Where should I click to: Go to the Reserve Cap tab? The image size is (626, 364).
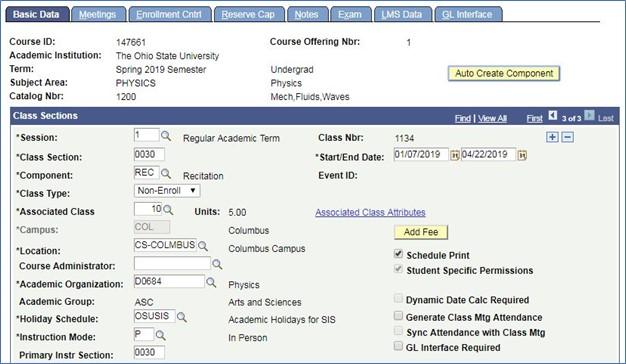pos(249,14)
